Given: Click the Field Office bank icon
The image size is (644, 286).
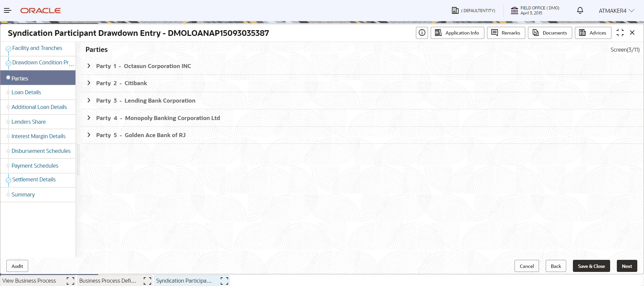Looking at the screenshot, I should pyautogui.click(x=514, y=10).
